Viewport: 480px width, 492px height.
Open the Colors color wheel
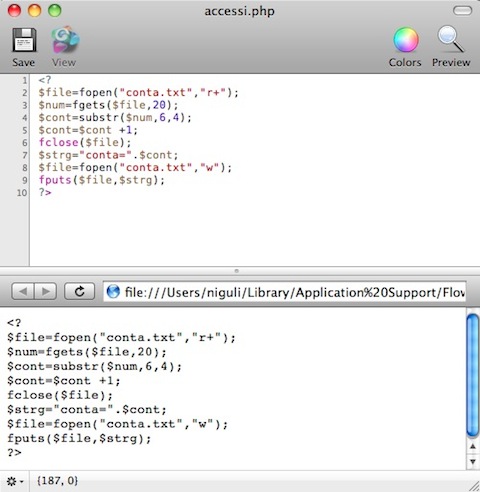(405, 40)
